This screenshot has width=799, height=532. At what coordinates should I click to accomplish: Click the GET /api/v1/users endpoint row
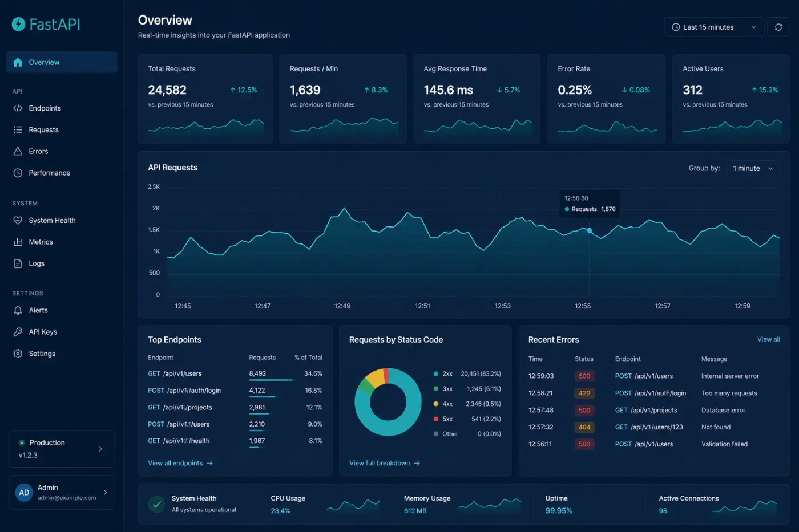point(235,374)
